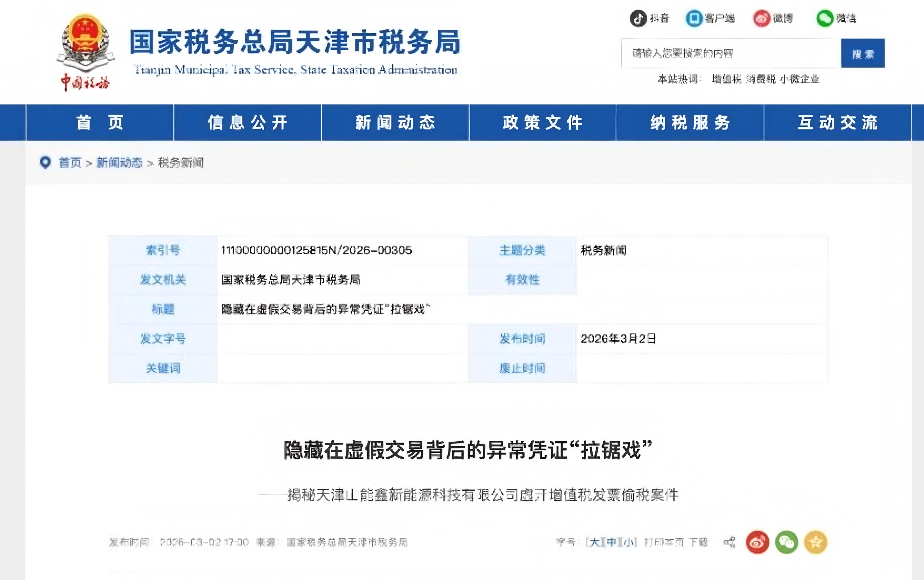Image resolution: width=924 pixels, height=580 pixels.
Task: Set font size to 大
Action: [594, 542]
